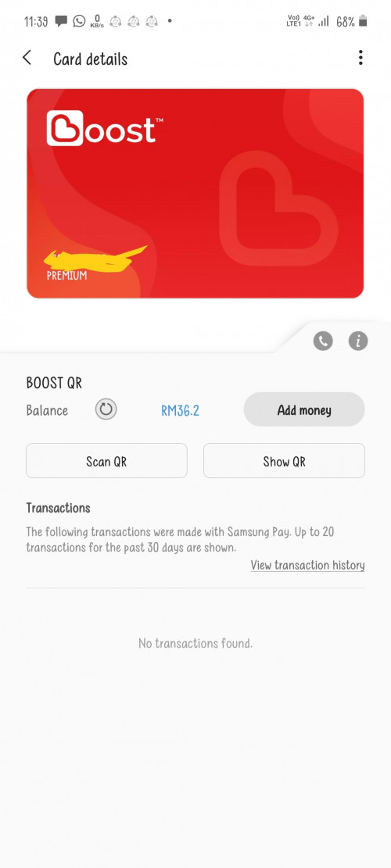Viewport: 391px width, 868px height.
Task: Tap the Add money button
Action: 304,409
